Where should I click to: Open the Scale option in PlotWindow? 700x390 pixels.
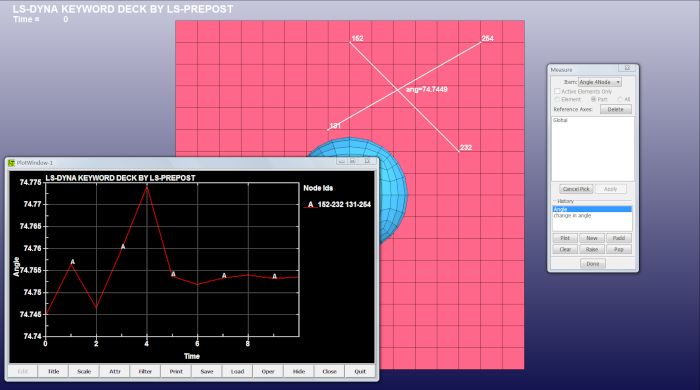[84, 371]
